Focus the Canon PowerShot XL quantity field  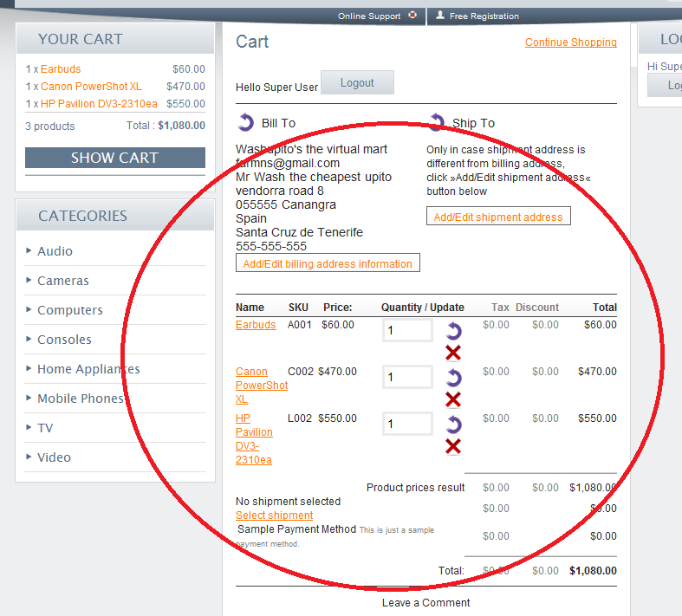(407, 377)
